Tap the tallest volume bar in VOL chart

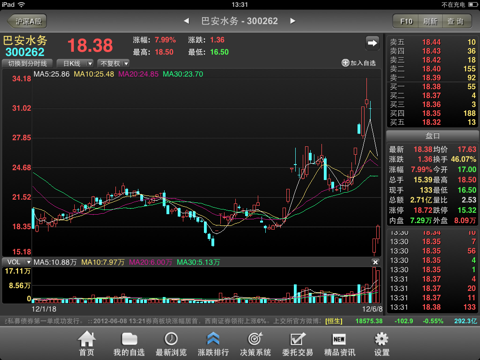pos(374,285)
